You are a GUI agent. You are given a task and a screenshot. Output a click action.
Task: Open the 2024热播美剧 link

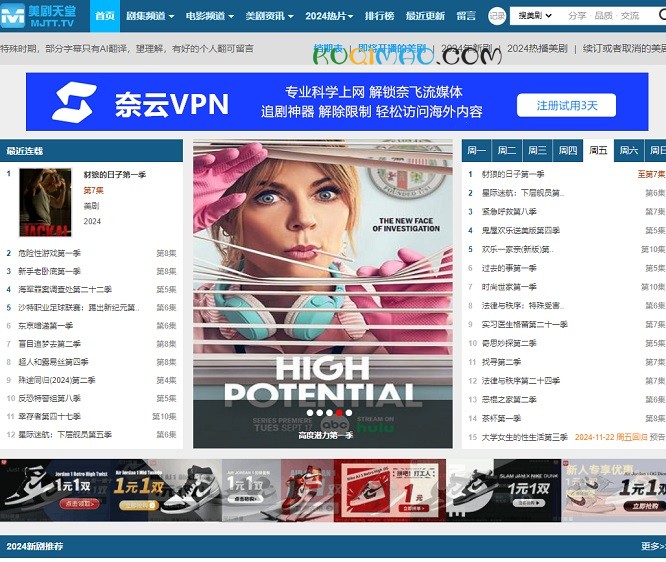537,48
